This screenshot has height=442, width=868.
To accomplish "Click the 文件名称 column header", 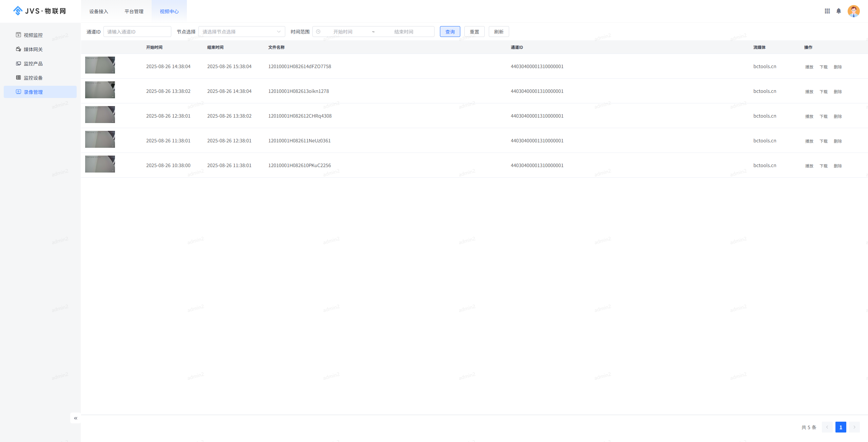I will (276, 47).
